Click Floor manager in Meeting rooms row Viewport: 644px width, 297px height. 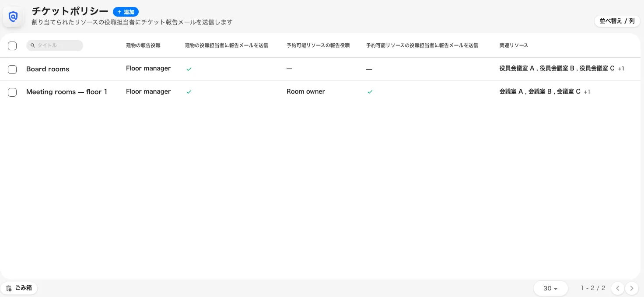click(148, 91)
